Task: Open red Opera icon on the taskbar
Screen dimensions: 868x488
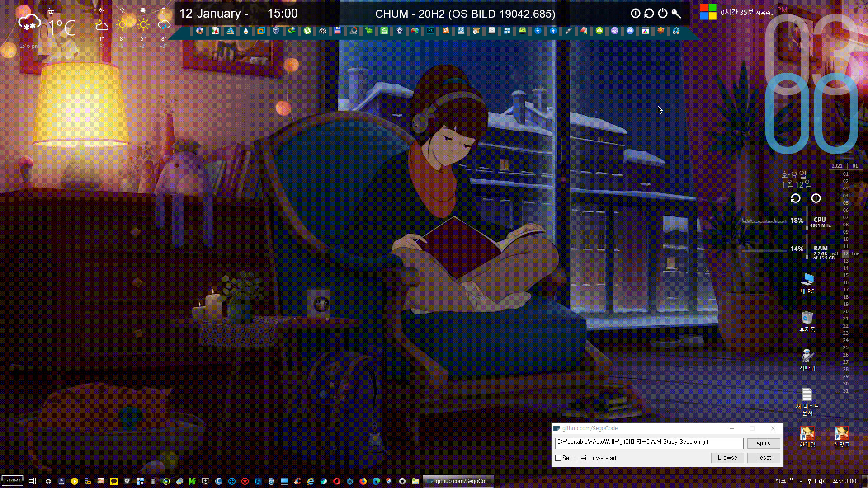Action: pos(337,481)
